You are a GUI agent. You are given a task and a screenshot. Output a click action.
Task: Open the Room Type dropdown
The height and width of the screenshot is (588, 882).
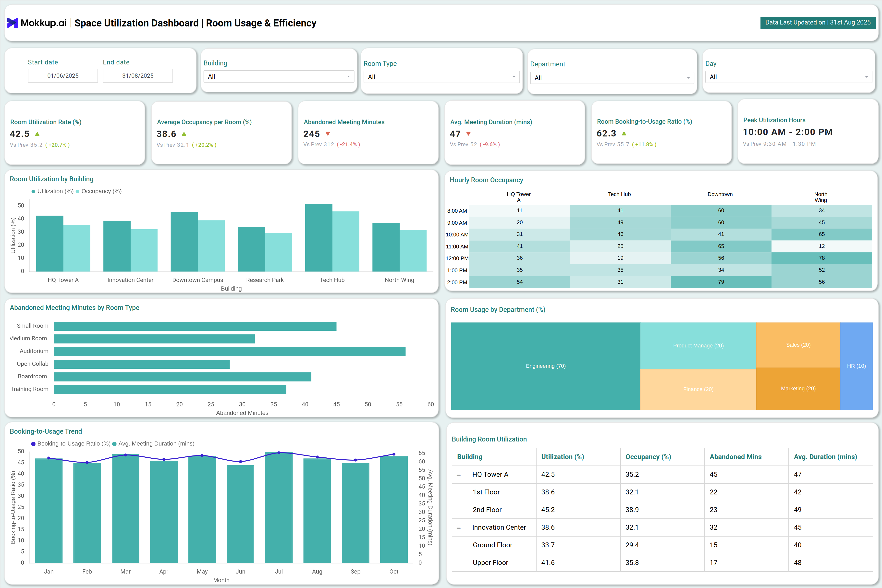click(441, 77)
